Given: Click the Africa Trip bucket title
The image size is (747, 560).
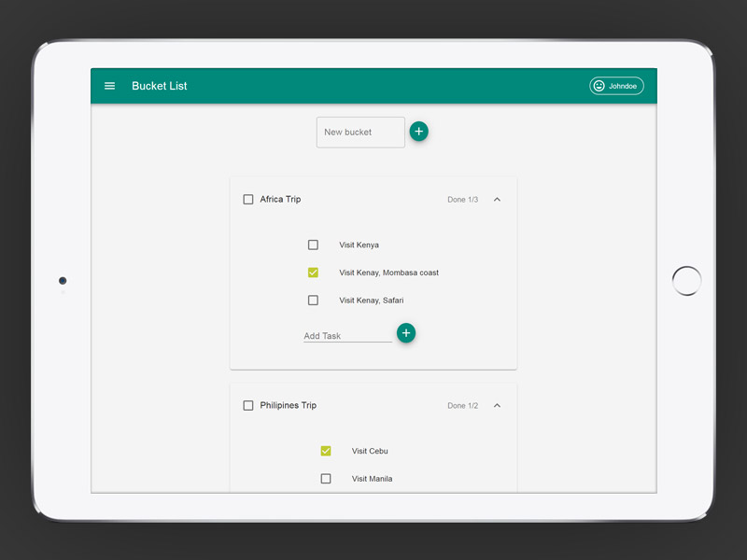Looking at the screenshot, I should pos(280,200).
